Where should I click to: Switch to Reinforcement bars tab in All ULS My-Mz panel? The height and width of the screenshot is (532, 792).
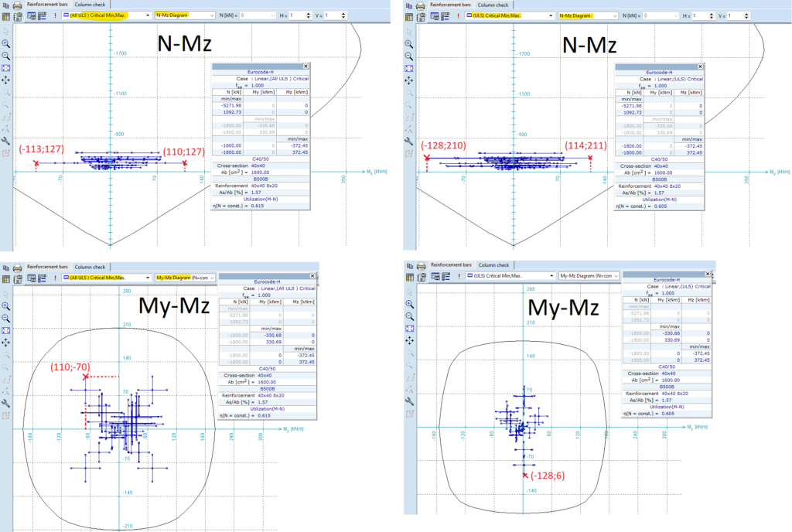[x=47, y=267]
